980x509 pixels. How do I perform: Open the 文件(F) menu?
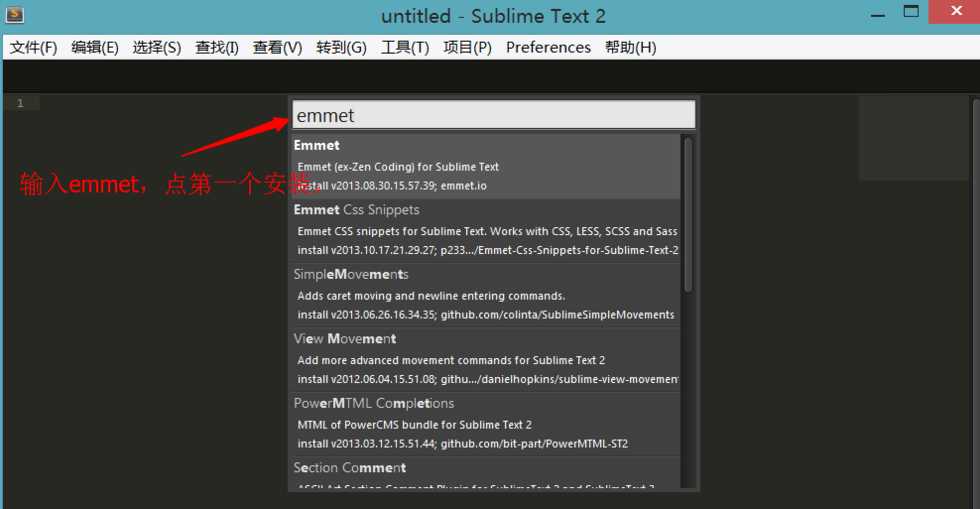[33, 48]
